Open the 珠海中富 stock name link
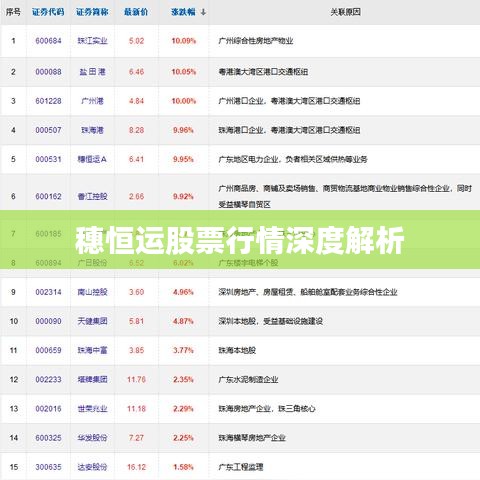The width and height of the screenshot is (480, 480). click(x=92, y=350)
